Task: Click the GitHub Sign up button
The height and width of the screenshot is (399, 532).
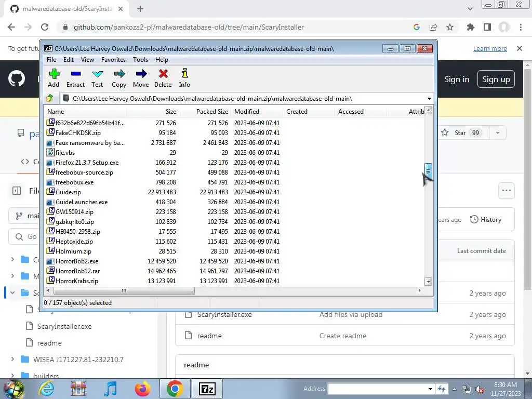Action: (496, 79)
